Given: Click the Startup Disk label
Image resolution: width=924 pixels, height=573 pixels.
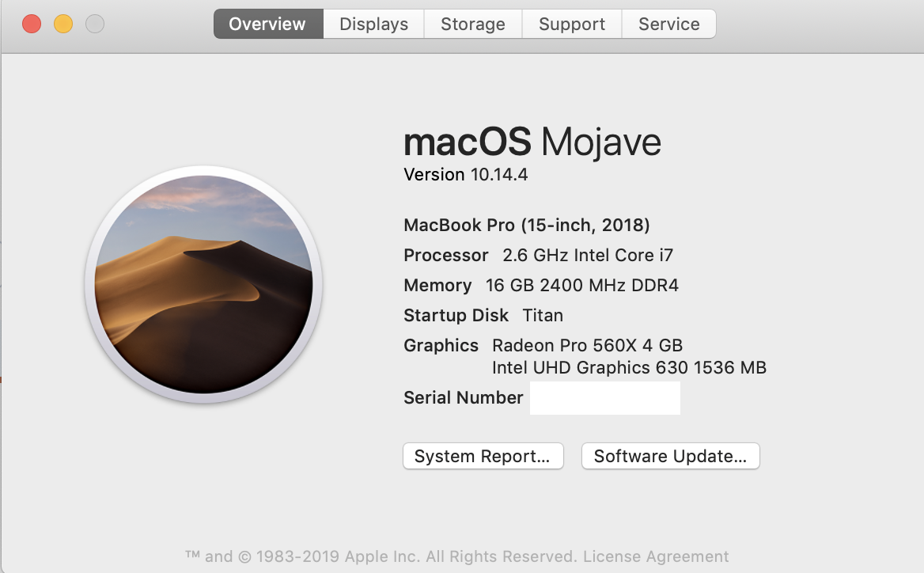Looking at the screenshot, I should point(456,315).
